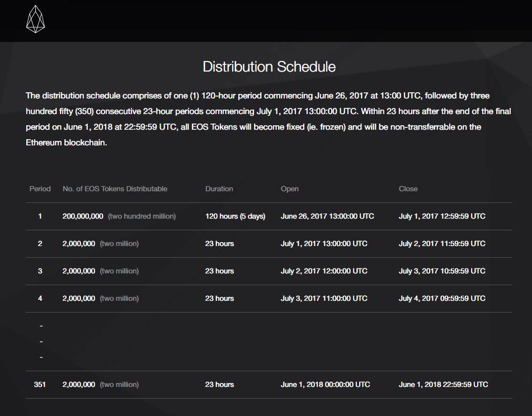Select the July 4, 2017 09:59:59 UTC close time

click(442, 299)
